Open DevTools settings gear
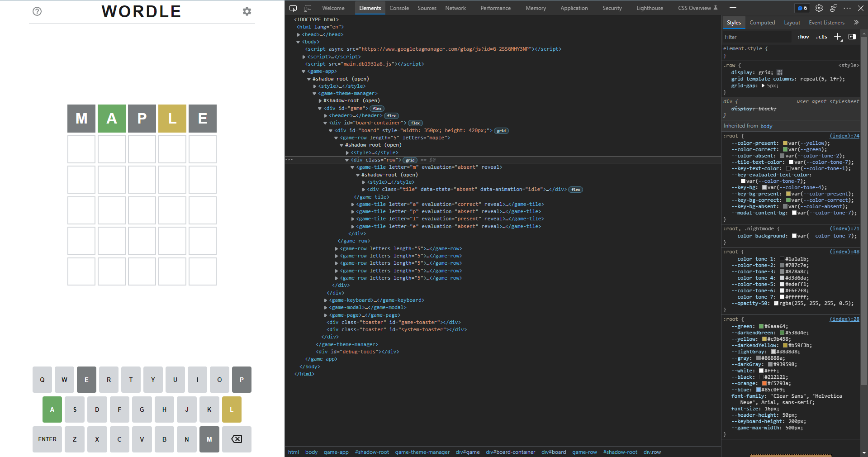Screen dimensions: 868x457 819,8
